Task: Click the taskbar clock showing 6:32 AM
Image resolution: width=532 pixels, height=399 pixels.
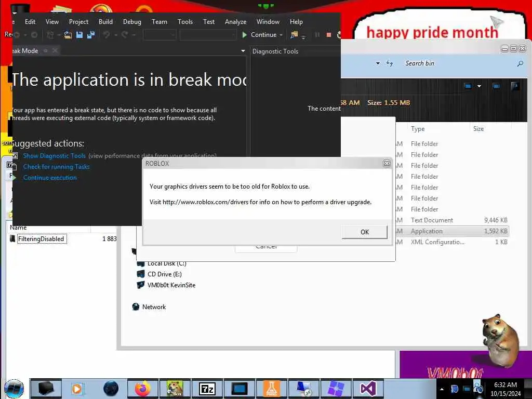Action: click(505, 389)
